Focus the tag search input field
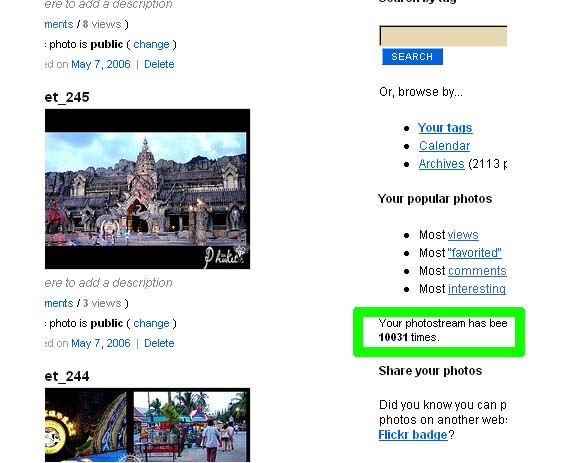 pos(443,36)
